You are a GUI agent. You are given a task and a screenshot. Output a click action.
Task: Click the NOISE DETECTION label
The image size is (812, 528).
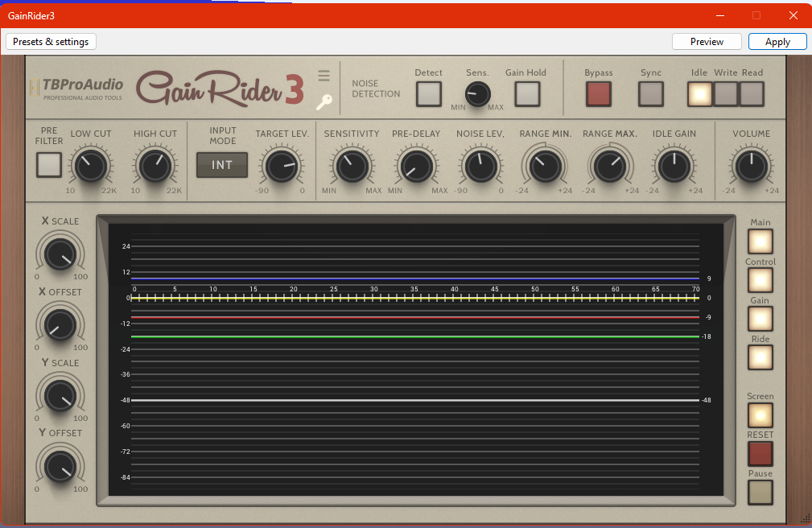click(x=376, y=89)
